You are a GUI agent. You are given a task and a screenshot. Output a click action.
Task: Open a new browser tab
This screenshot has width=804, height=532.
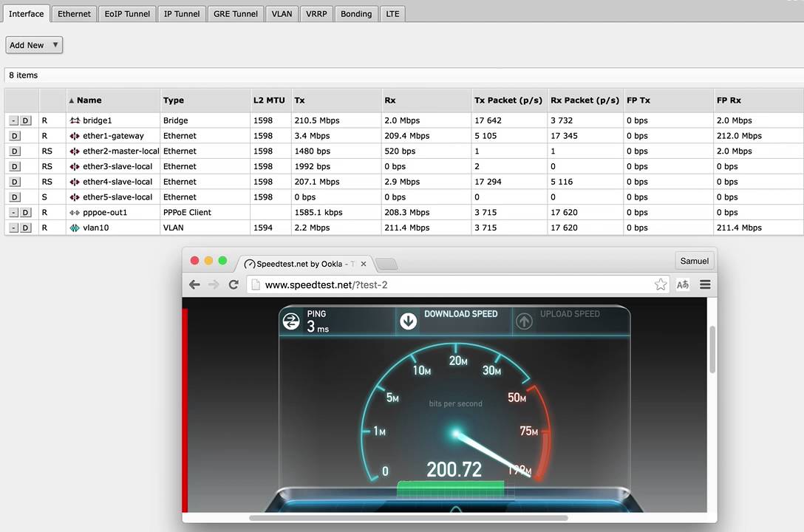pyautogui.click(x=386, y=264)
